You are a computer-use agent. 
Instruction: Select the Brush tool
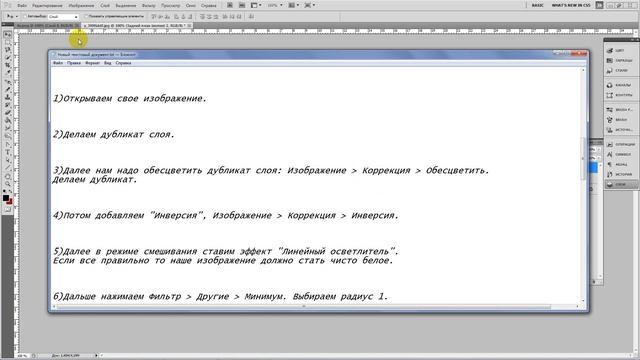point(7,90)
